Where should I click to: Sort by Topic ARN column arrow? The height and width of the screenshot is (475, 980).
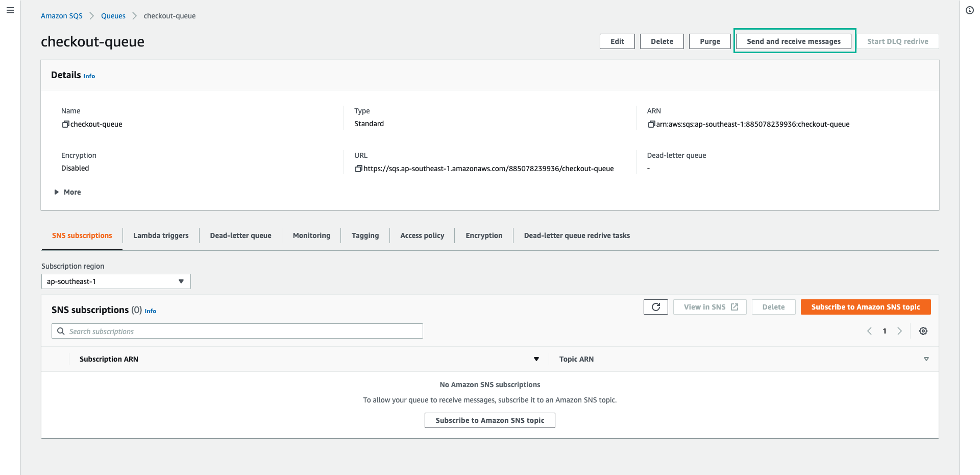[x=926, y=359]
